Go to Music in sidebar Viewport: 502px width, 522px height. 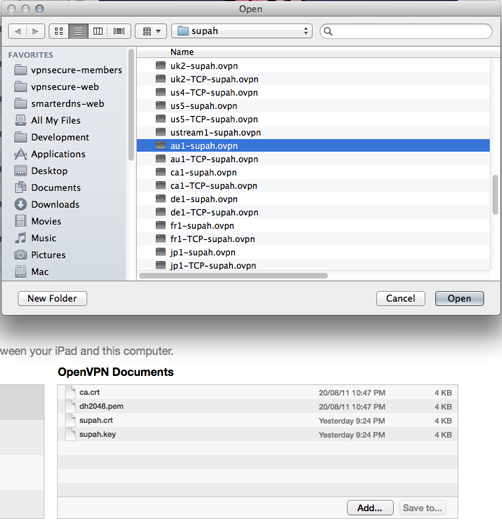pyautogui.click(x=35, y=238)
